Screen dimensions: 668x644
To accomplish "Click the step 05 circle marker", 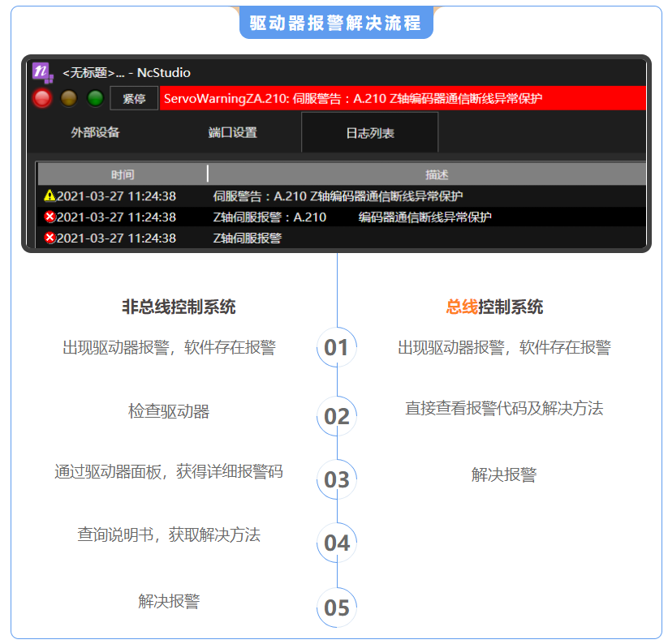I will pos(336,608).
